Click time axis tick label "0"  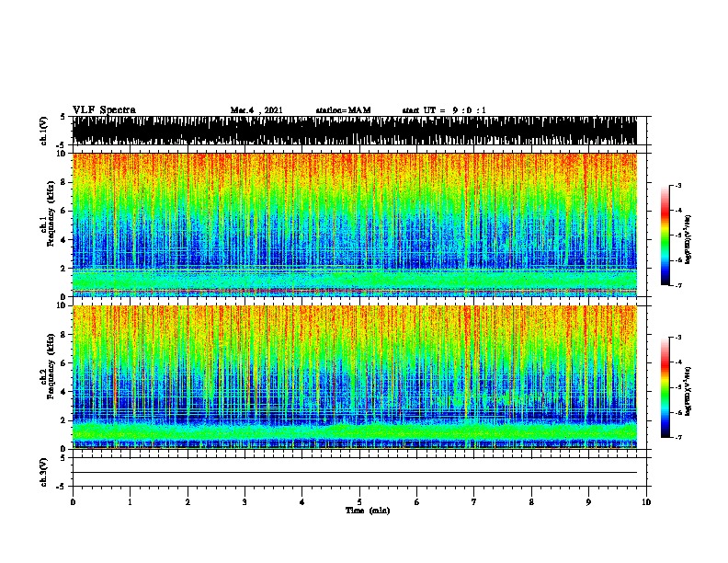(73, 502)
